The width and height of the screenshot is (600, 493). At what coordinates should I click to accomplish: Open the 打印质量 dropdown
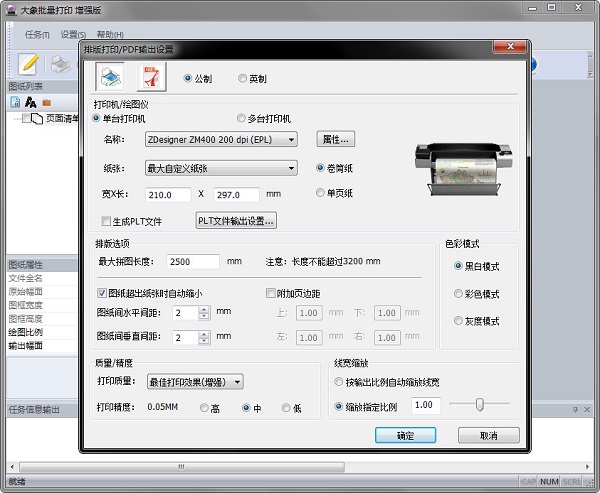(194, 381)
